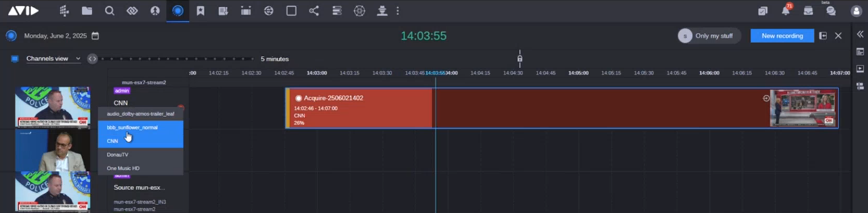Open the double-diamond workflow app icon
The width and height of the screenshot is (868, 213).
[132, 10]
